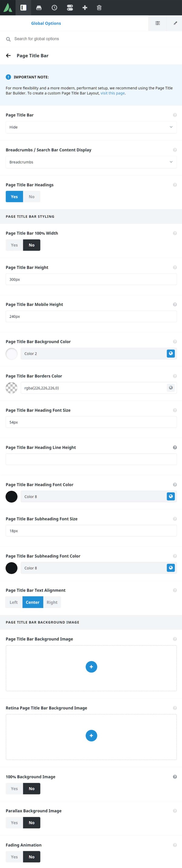This screenshot has width=182, height=868.
Task: Follow the visit this page link
Action: coord(113,93)
